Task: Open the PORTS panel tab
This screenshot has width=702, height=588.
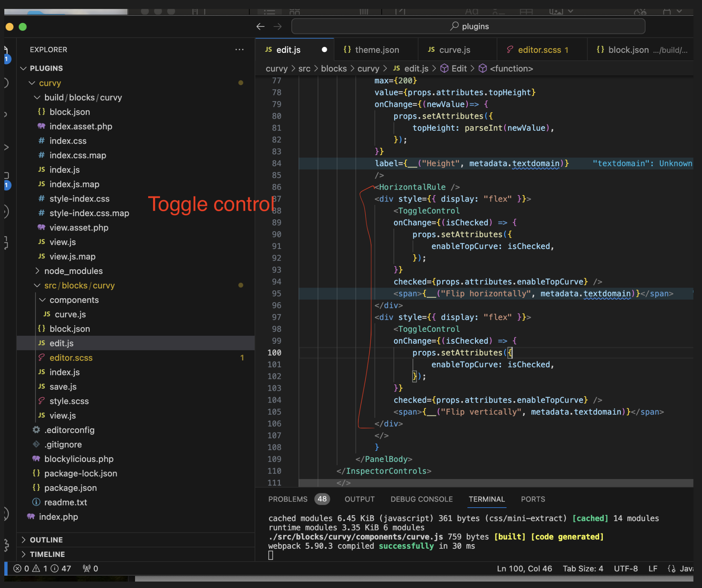Action: click(x=533, y=499)
